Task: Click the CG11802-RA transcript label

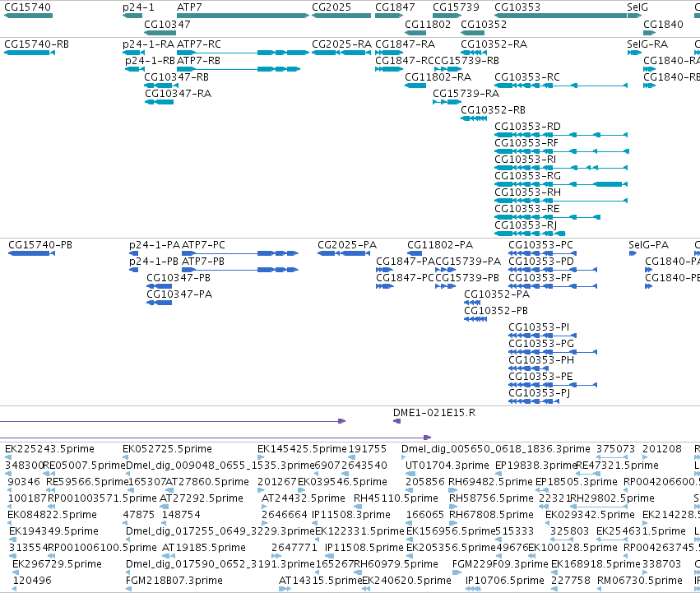Action: [438, 77]
